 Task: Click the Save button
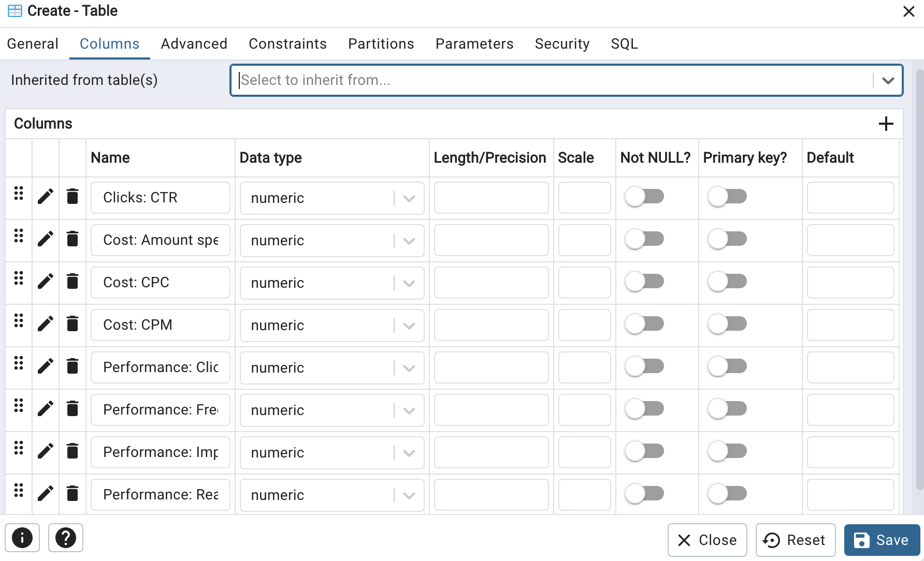[x=882, y=540]
